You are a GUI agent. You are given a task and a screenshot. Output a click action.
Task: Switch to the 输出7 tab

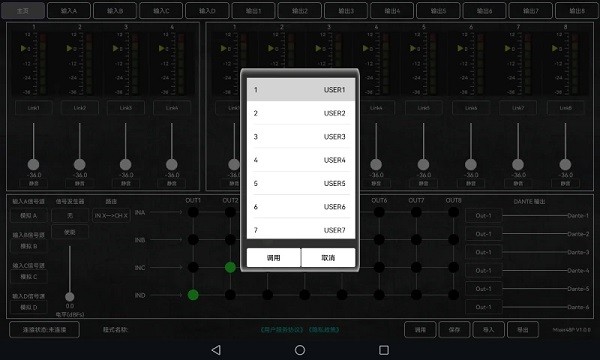pyautogui.click(x=531, y=11)
